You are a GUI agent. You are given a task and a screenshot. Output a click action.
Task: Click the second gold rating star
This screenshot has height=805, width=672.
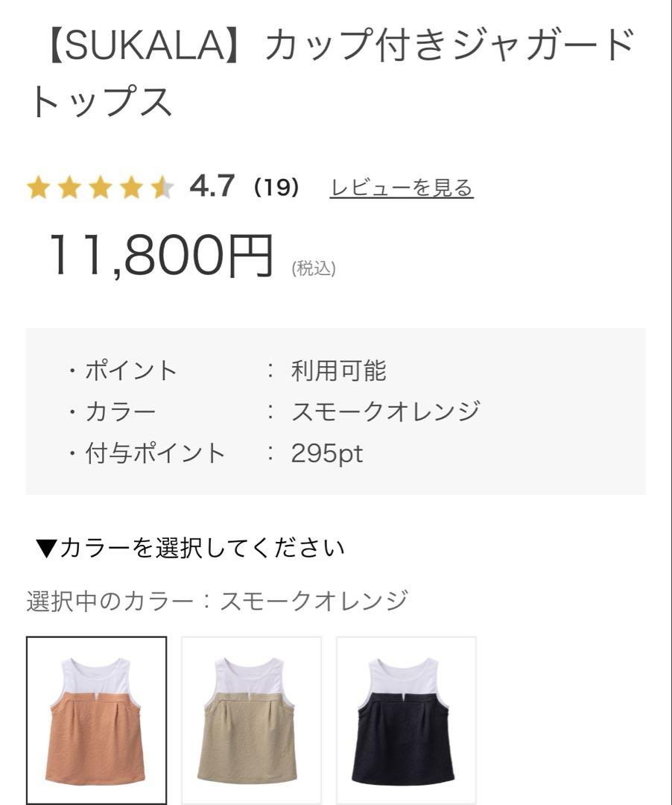point(69,187)
